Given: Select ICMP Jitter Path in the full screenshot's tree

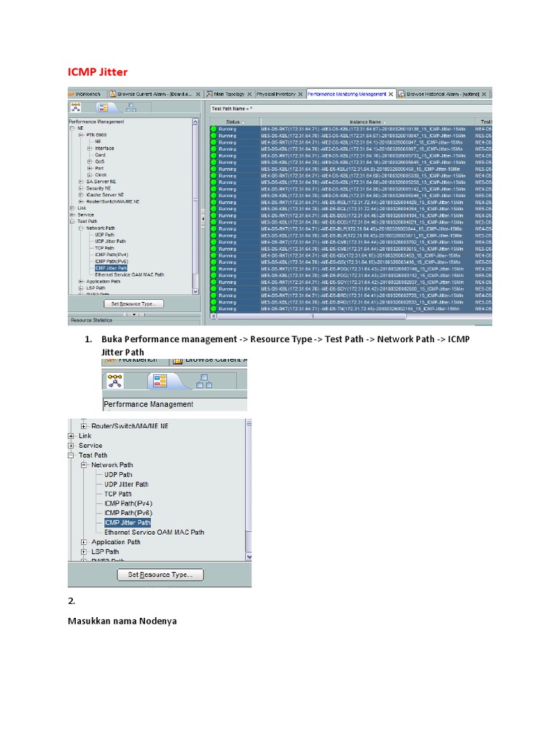Looking at the screenshot, I should coord(111,268).
